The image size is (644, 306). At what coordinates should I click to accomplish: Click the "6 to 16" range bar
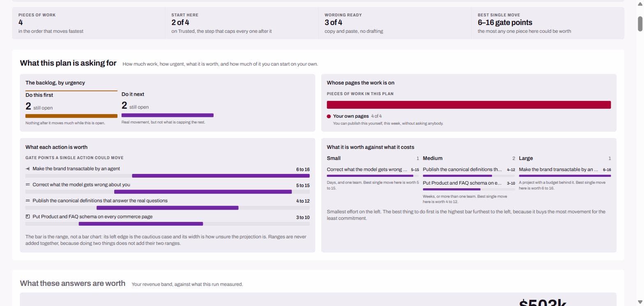pos(221,176)
